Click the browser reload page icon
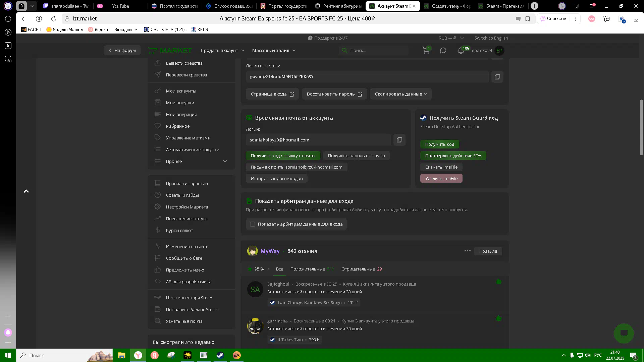Viewport: 644px width, 362px height. pos(54,19)
